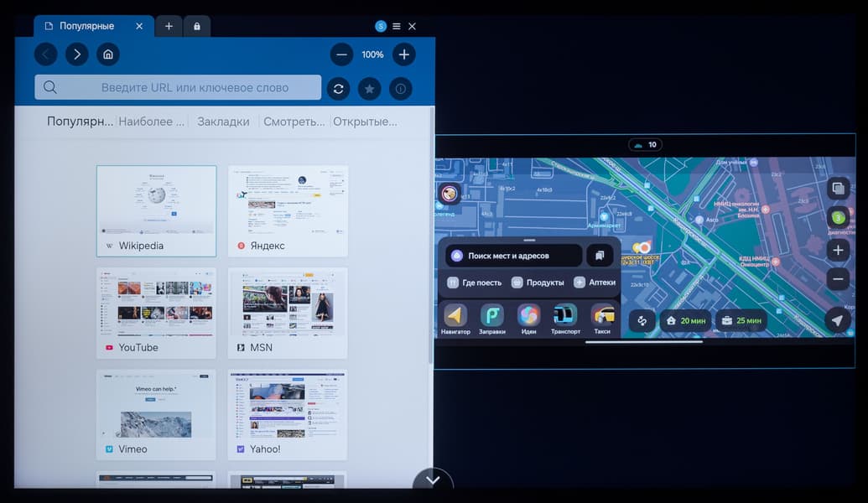Decrease browser zoom with the minus button
The image size is (868, 503).
341,54
